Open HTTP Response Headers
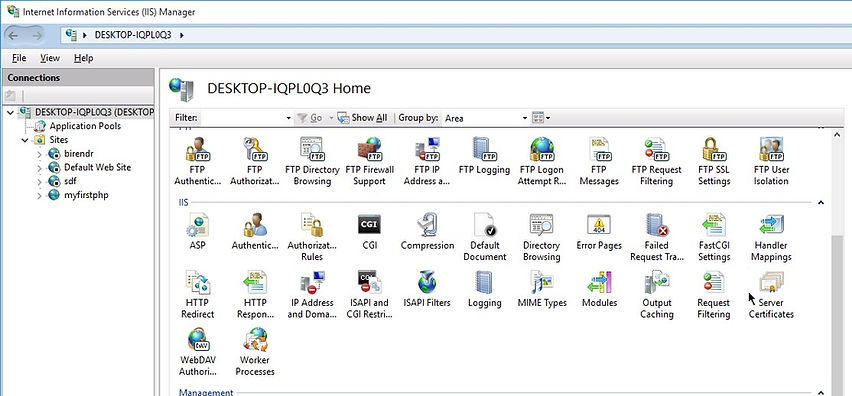The image size is (852, 396). coord(255,294)
